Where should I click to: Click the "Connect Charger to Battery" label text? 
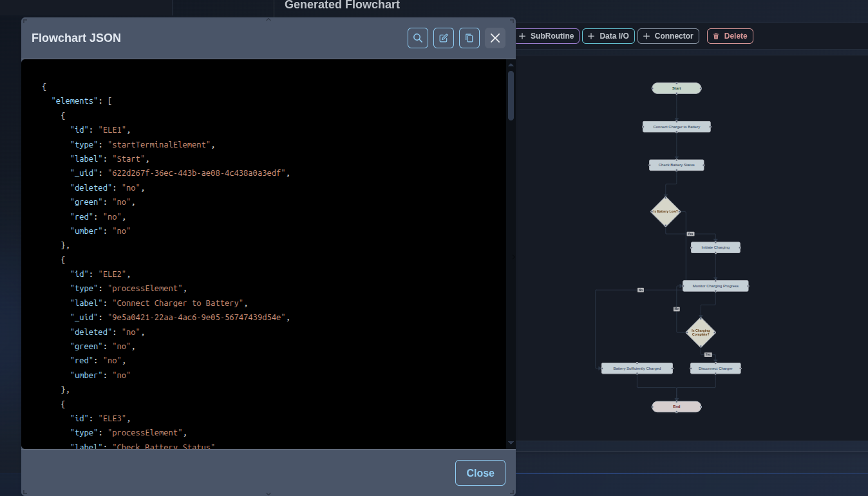point(178,303)
